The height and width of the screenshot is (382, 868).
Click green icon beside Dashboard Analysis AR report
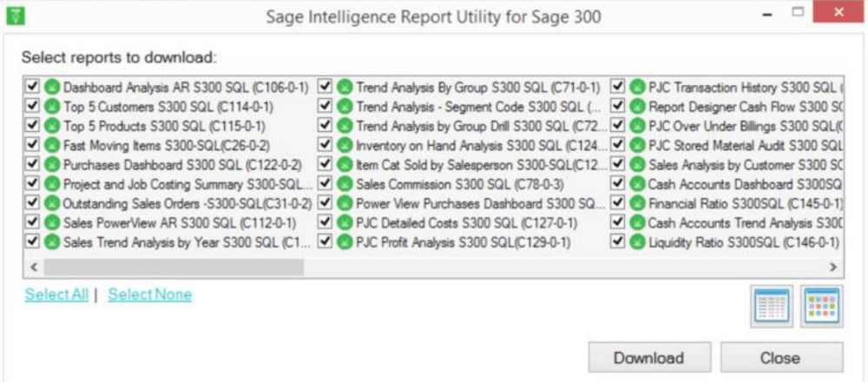[x=52, y=87]
